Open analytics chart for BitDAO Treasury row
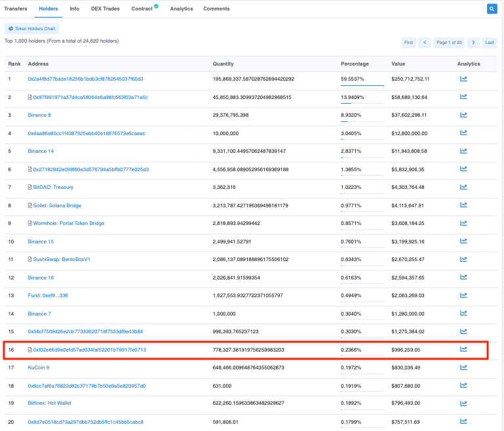 pos(463,187)
